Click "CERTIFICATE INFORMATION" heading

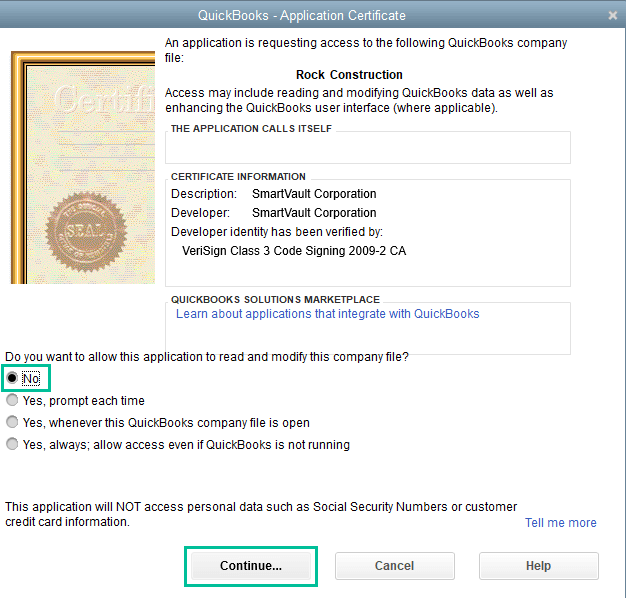click(x=238, y=176)
